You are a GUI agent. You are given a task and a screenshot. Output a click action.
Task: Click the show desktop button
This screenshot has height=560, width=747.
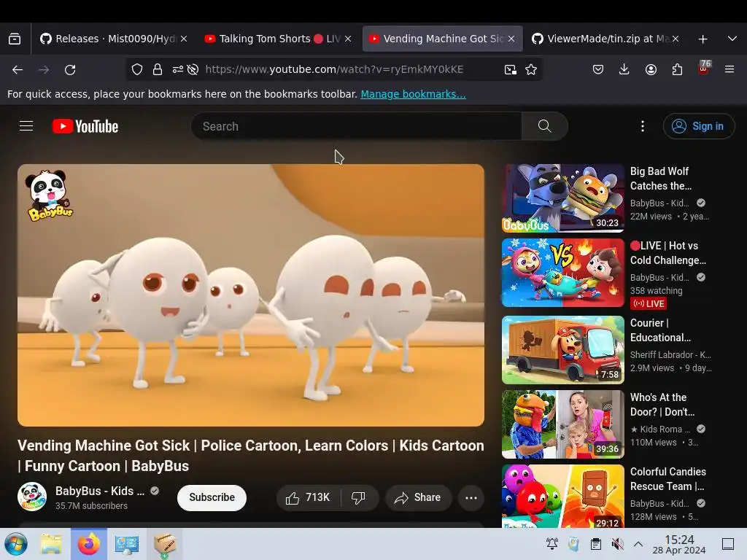(728, 544)
